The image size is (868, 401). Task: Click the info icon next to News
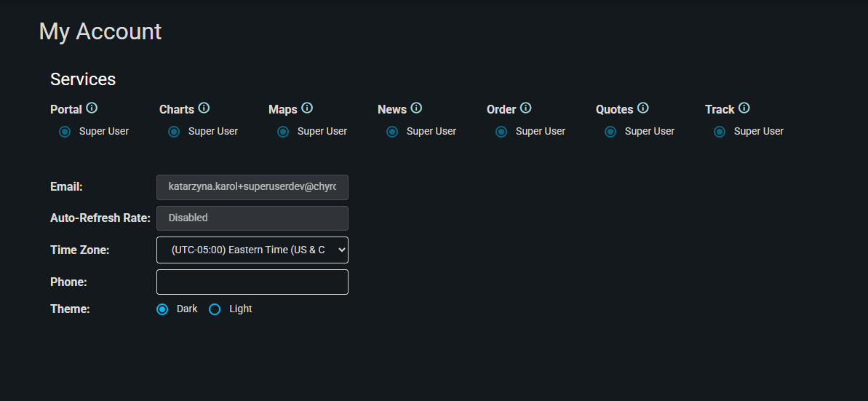point(416,108)
